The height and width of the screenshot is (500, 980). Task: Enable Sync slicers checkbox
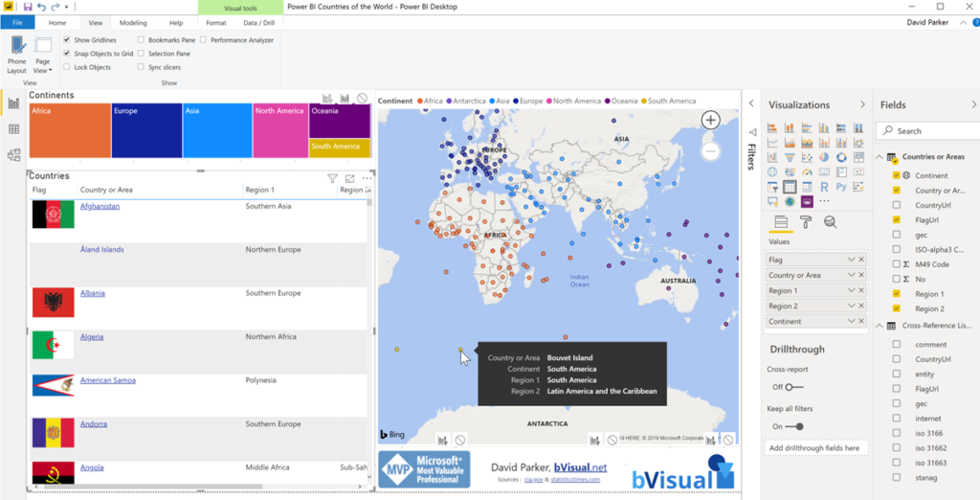(x=141, y=67)
